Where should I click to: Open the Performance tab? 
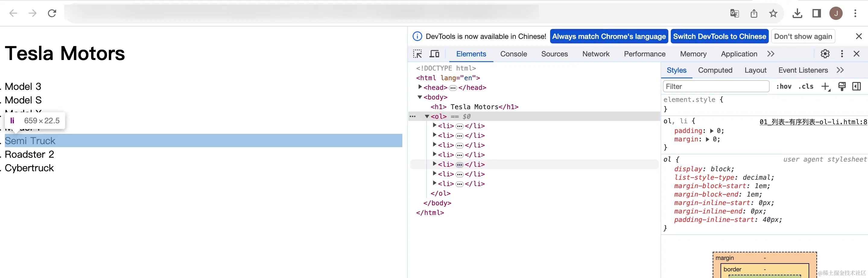tap(644, 54)
